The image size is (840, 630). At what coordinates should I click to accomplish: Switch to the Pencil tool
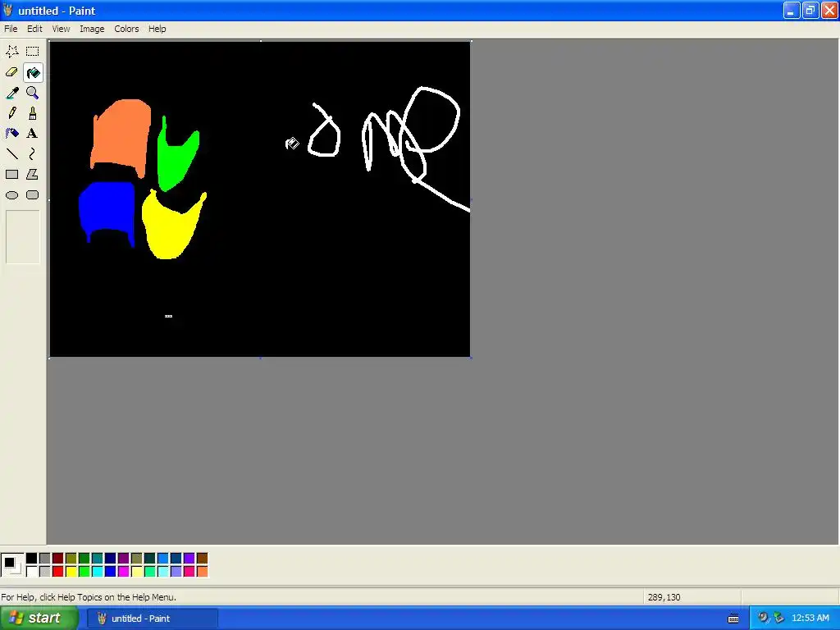(x=11, y=113)
